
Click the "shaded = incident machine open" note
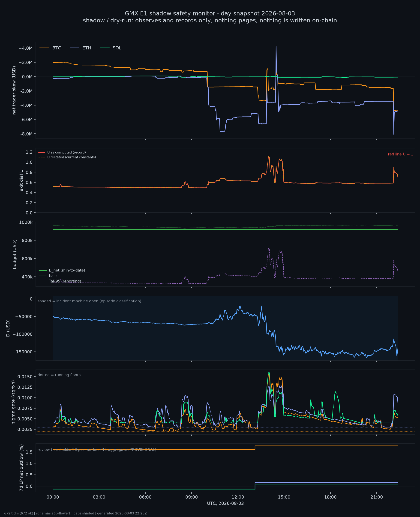coord(89,301)
